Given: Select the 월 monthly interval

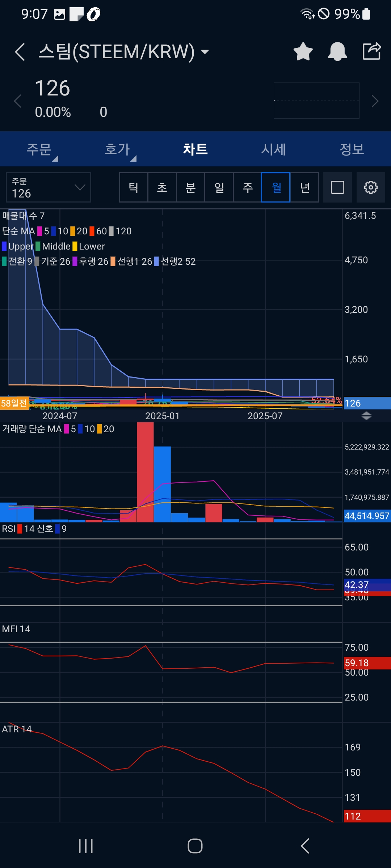Looking at the screenshot, I should (x=276, y=187).
